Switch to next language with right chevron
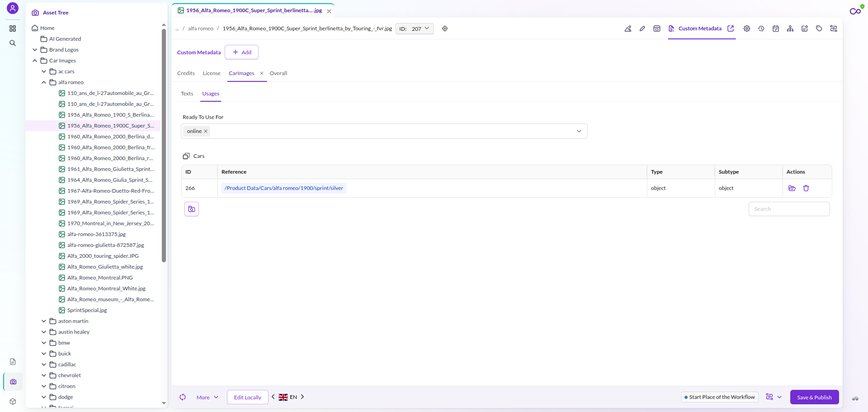Viewport: 868px width, 412px height. 302,397
